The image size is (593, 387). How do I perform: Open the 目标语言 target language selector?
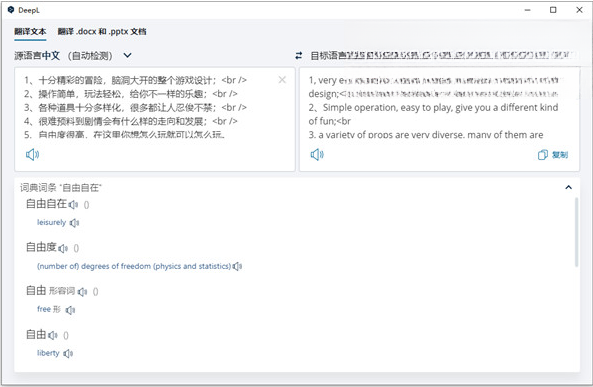coord(443,56)
